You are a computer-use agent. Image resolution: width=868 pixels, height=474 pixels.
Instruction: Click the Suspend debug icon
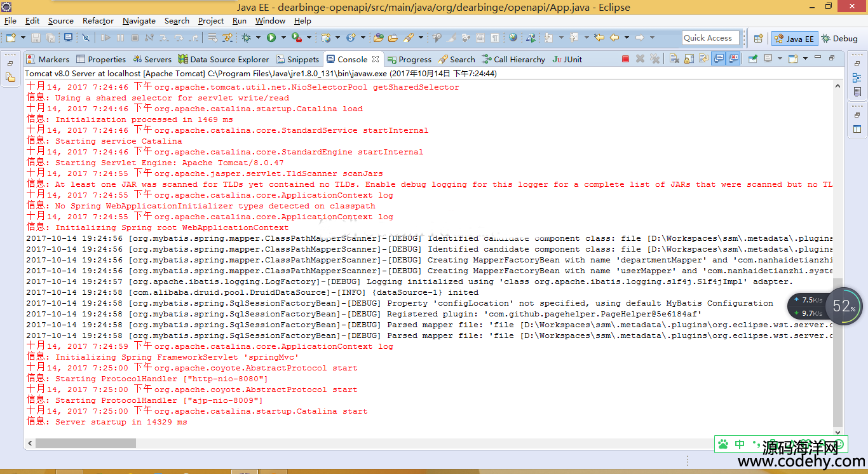coord(120,37)
